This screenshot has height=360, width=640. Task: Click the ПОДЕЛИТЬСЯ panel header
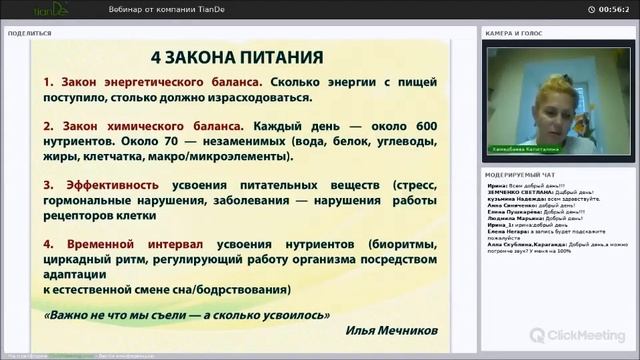30,33
